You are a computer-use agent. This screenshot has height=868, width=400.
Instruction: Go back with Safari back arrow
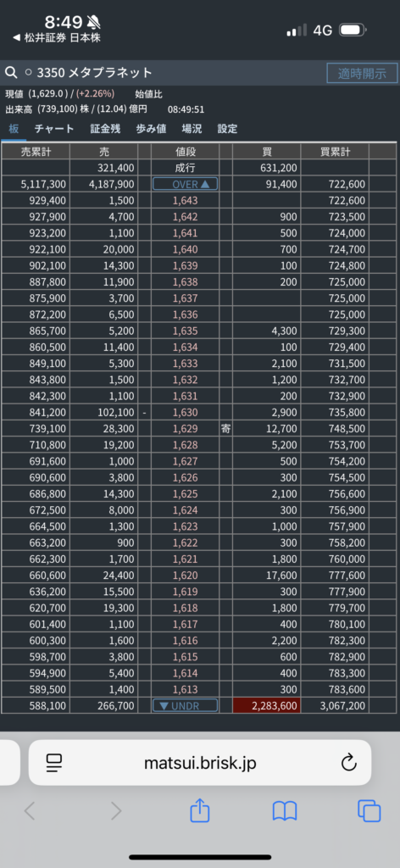(x=30, y=811)
